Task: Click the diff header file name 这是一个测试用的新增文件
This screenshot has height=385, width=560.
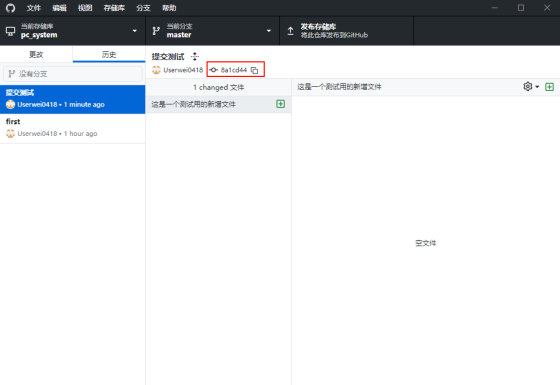Action: tap(339, 87)
